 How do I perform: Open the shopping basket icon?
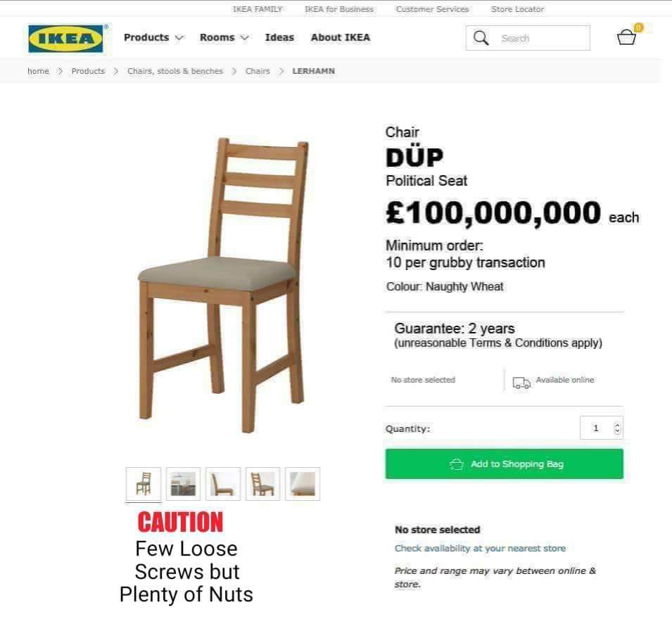[x=626, y=37]
